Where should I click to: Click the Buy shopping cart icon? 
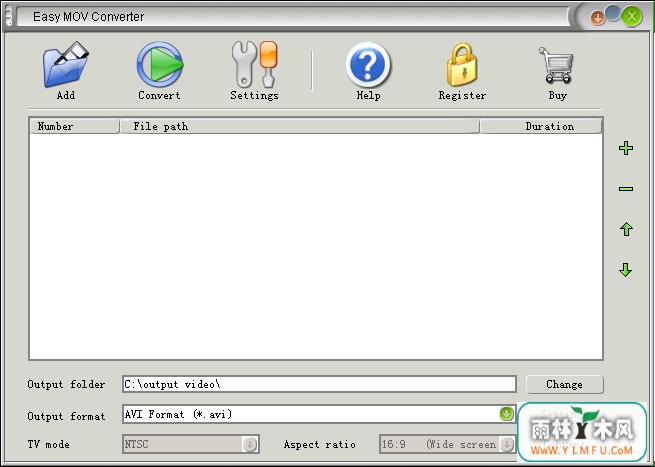pyautogui.click(x=556, y=65)
